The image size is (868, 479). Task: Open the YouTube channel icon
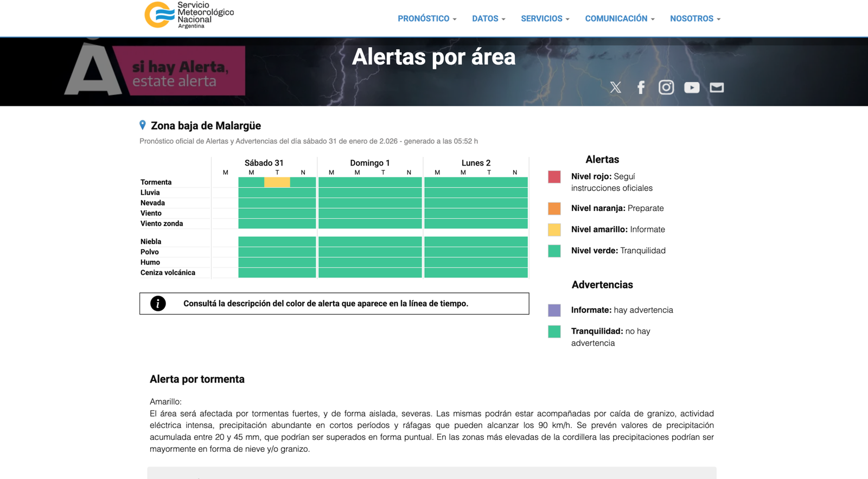pyautogui.click(x=692, y=87)
